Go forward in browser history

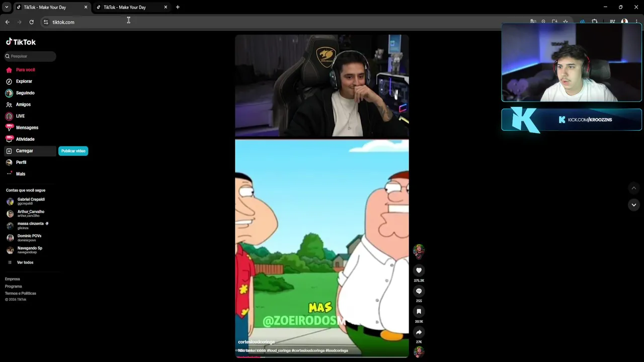pyautogui.click(x=19, y=22)
